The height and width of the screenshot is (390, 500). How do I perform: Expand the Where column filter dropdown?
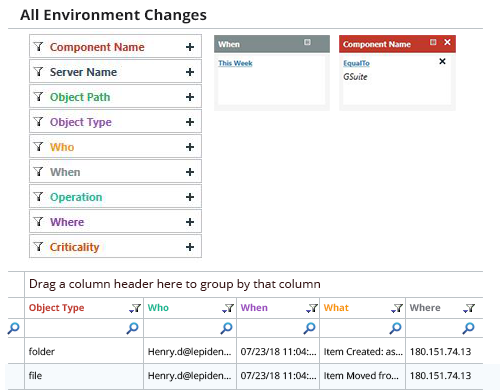pos(469,308)
